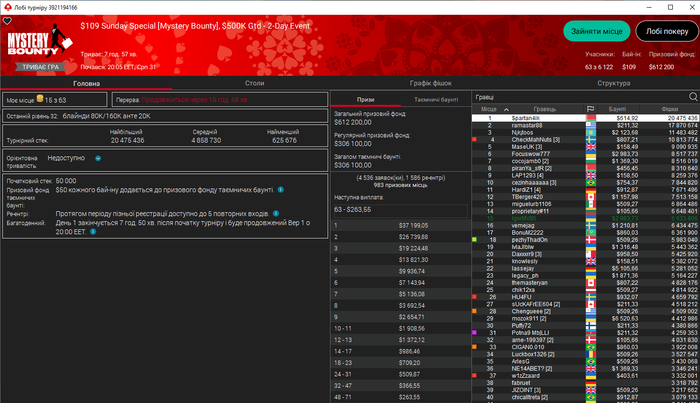Select the Призи sub-tab
The image size is (700, 403).
tap(365, 100)
